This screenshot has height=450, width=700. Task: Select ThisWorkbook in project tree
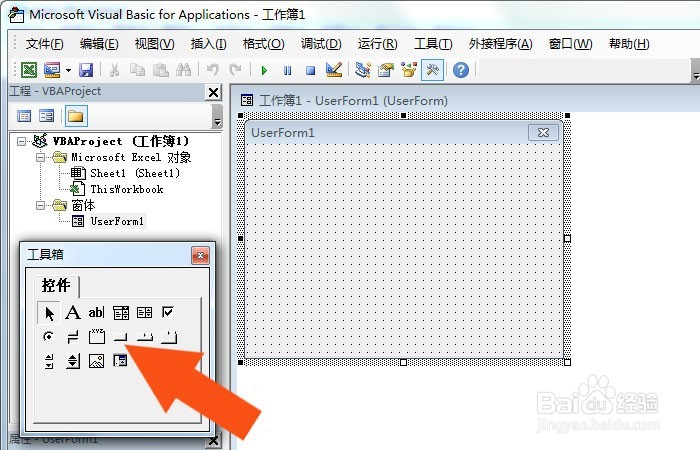tap(127, 189)
